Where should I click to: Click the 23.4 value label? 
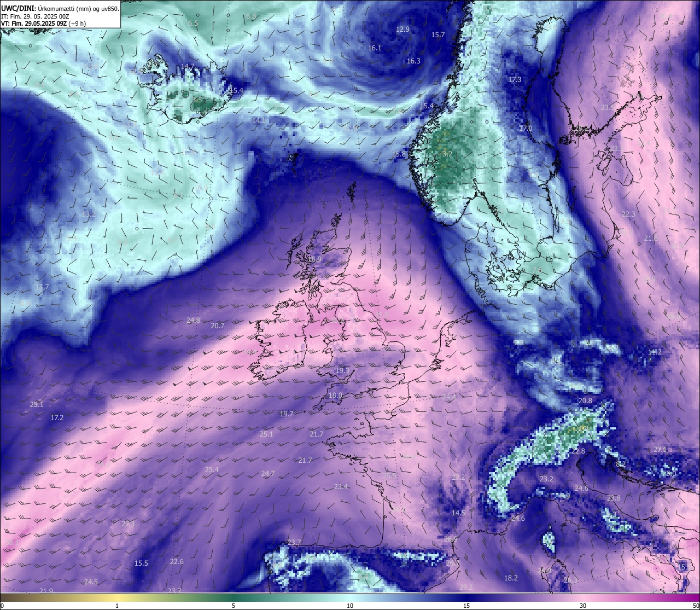click(x=341, y=487)
